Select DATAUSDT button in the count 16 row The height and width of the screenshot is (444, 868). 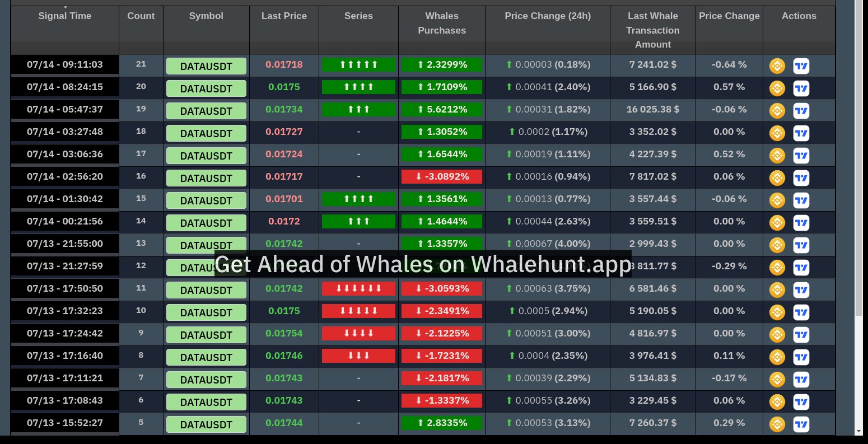point(206,178)
